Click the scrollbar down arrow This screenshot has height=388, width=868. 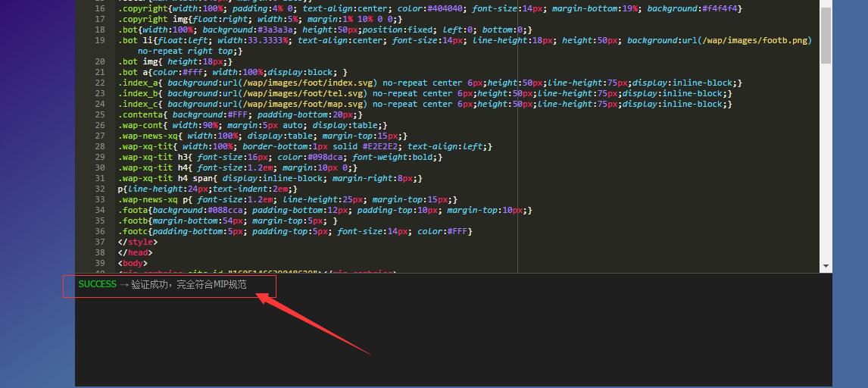click(x=826, y=266)
